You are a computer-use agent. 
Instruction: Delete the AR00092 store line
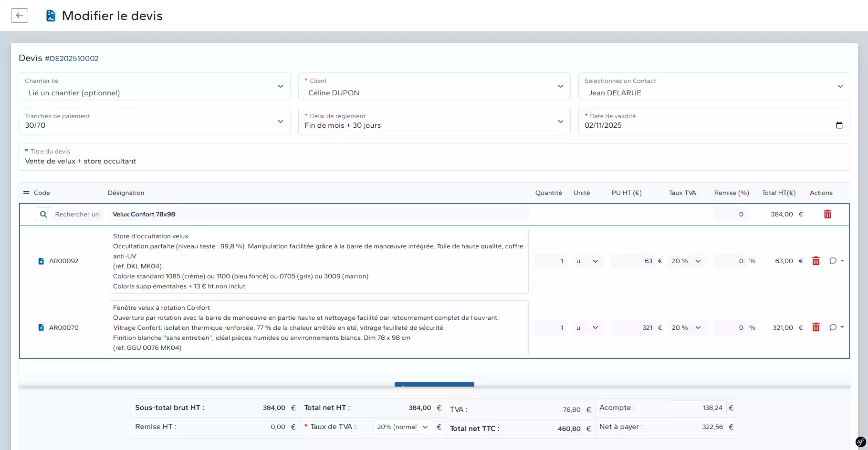pos(816,261)
